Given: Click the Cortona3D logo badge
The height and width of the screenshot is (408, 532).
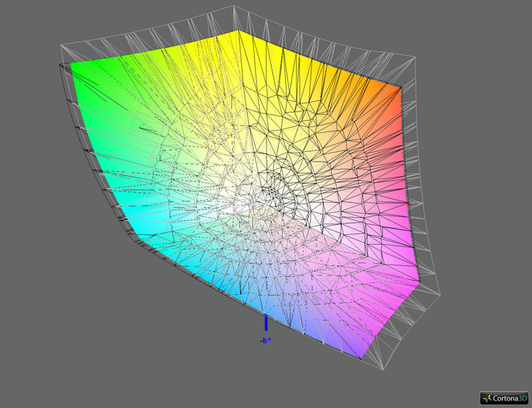Looking at the screenshot, I should coord(504,398).
